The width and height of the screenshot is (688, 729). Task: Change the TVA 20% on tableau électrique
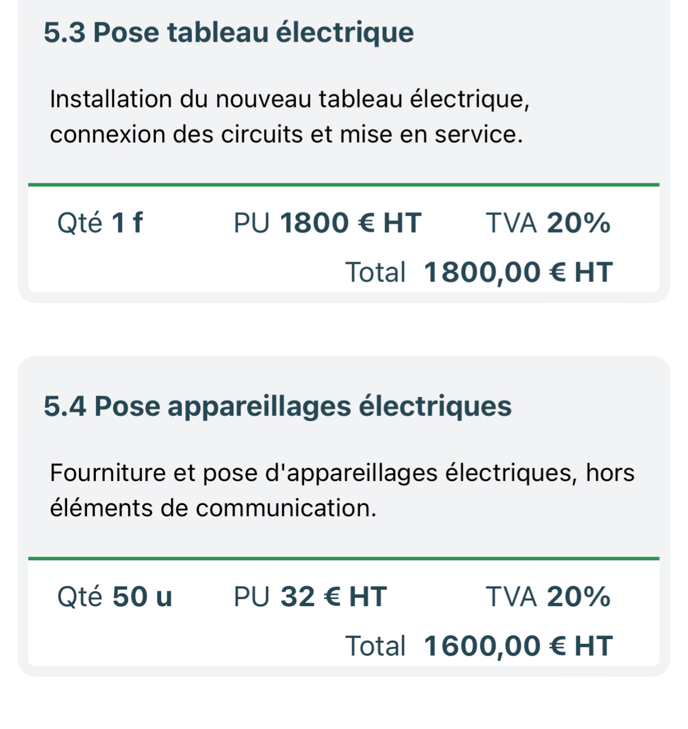pos(578,223)
